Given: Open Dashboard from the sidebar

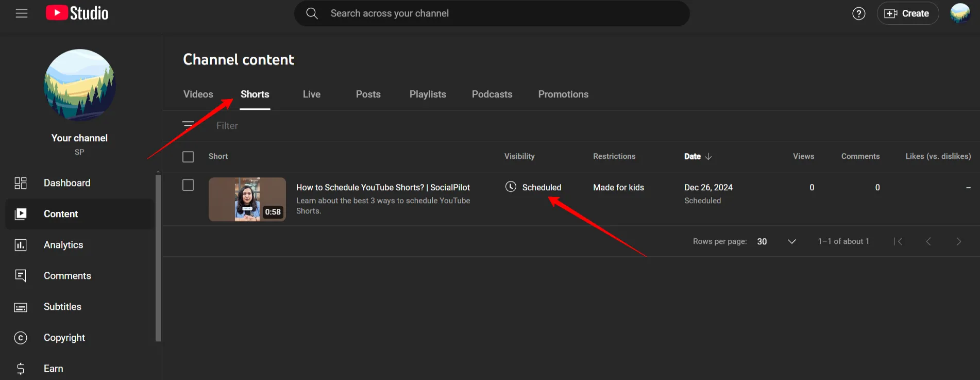Looking at the screenshot, I should click(x=67, y=183).
